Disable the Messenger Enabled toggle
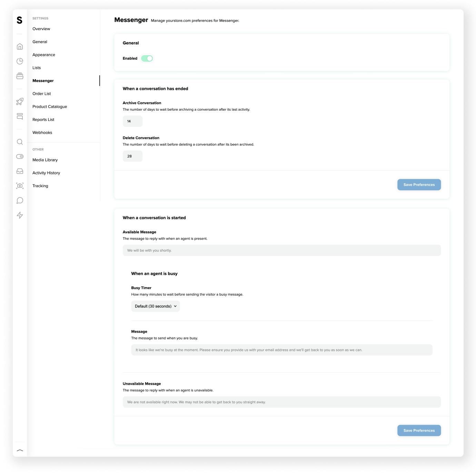This screenshot has width=476, height=476. [x=147, y=59]
